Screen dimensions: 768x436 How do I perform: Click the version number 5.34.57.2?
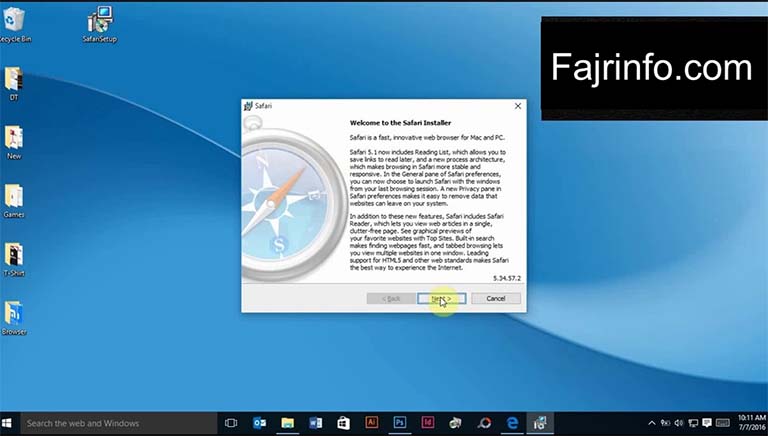506,278
